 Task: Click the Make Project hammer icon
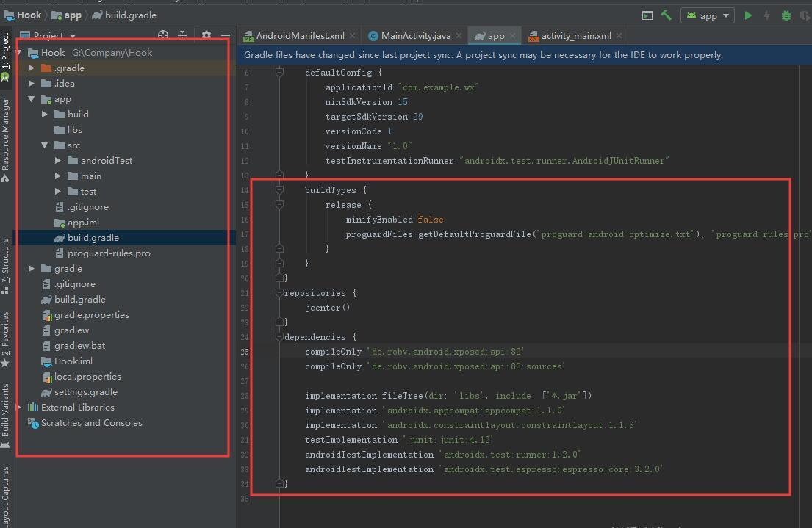[666, 15]
